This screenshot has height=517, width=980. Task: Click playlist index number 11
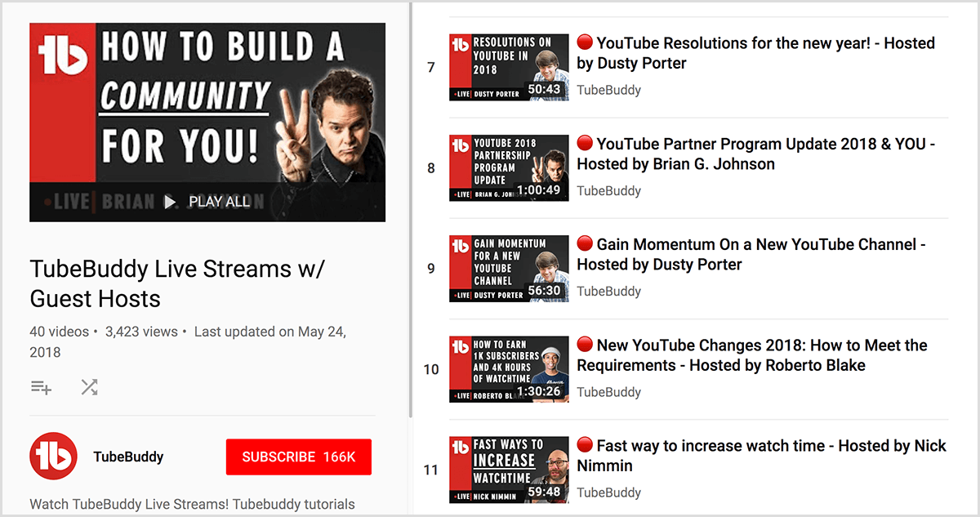[x=431, y=470]
